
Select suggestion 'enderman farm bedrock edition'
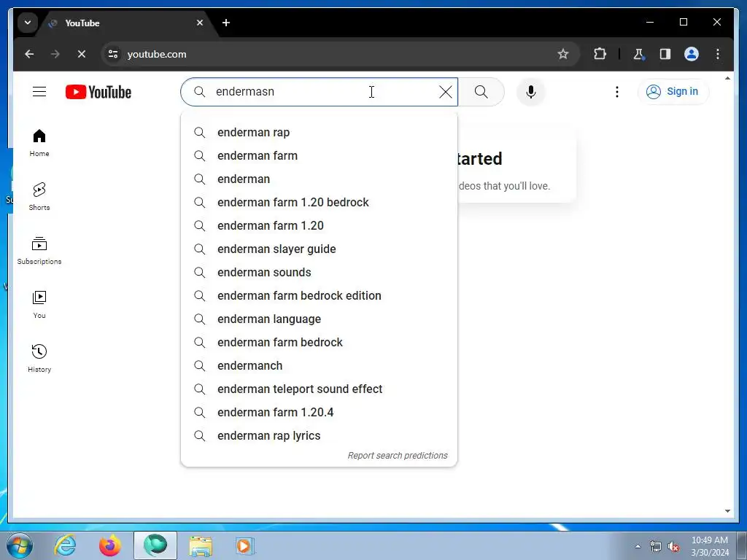320,296
